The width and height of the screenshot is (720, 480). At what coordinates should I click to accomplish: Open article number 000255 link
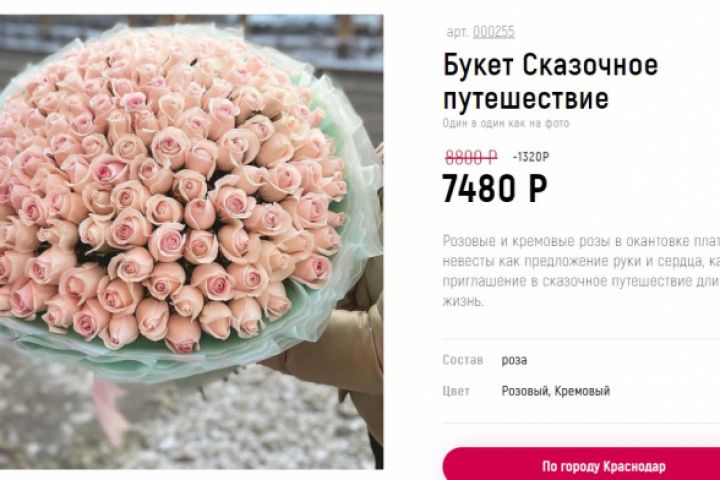[494, 32]
